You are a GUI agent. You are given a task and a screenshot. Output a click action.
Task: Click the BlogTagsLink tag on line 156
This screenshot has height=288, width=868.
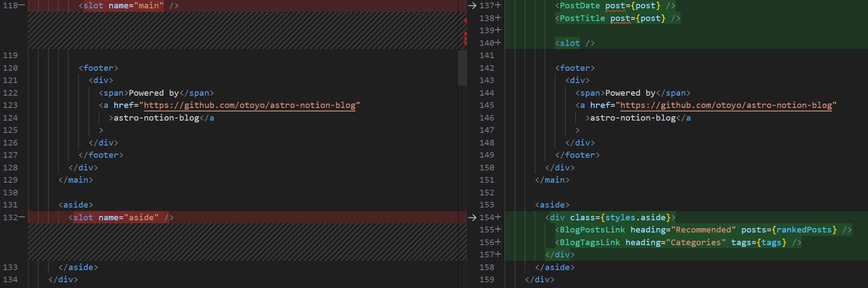point(589,243)
